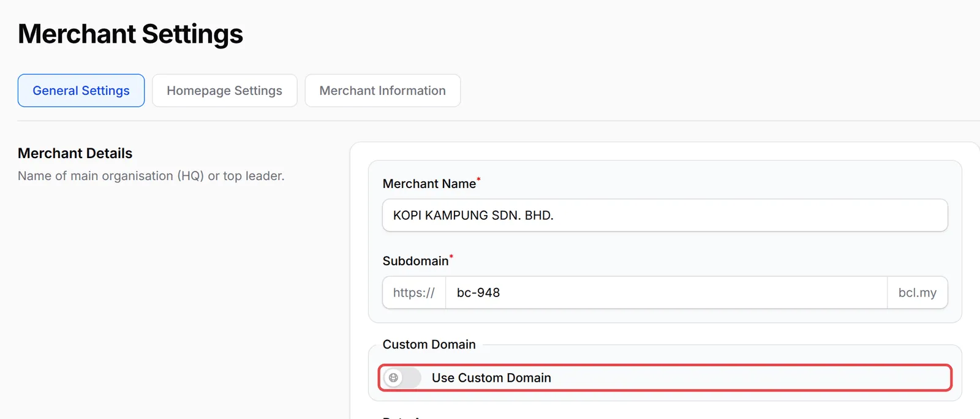Click the Custom Domain group label
Viewport: 980px width, 419px height.
(x=429, y=344)
